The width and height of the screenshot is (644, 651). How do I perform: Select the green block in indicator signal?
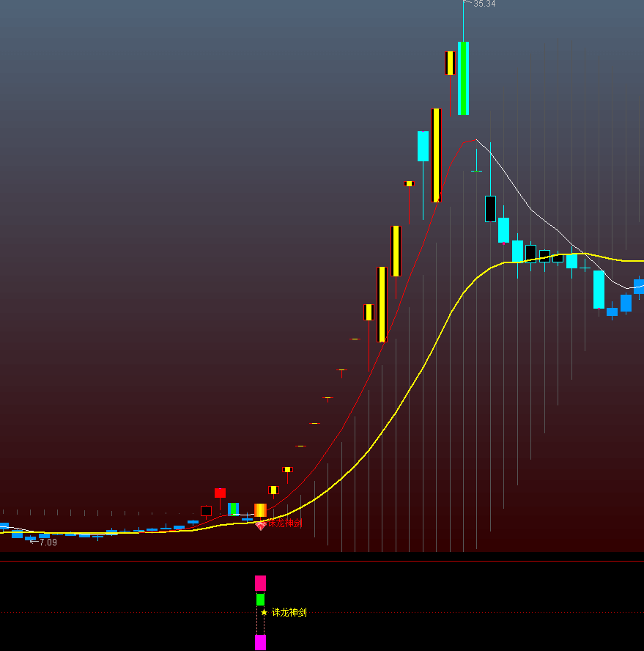tap(260, 599)
